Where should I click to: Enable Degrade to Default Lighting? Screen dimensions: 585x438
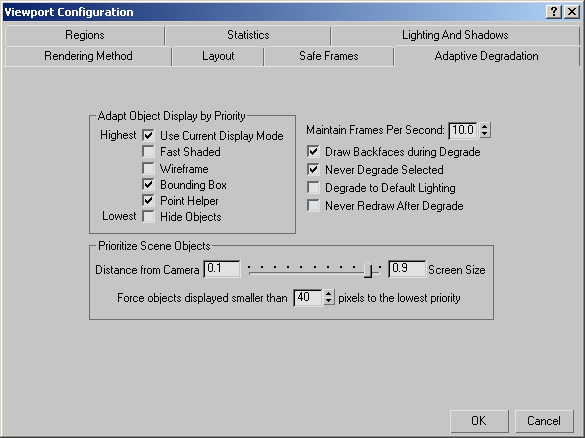coord(313,187)
